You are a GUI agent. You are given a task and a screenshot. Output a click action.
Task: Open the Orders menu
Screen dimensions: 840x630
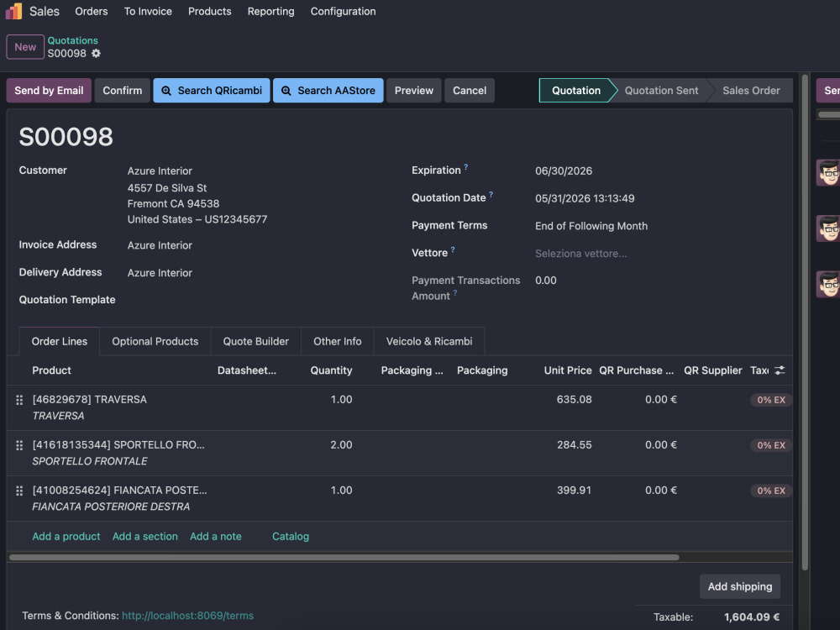click(91, 11)
